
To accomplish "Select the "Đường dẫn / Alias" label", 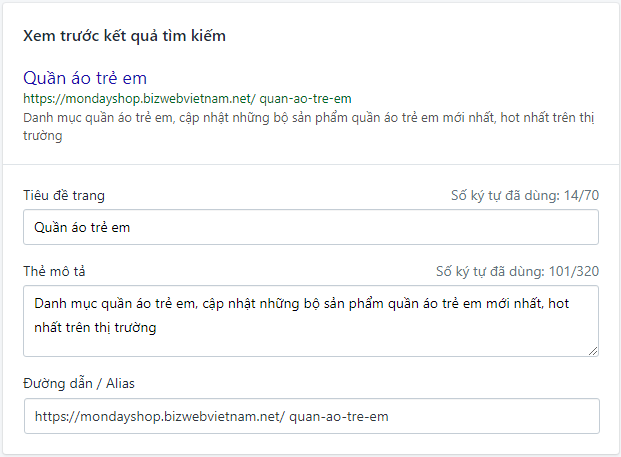I will click(81, 381).
